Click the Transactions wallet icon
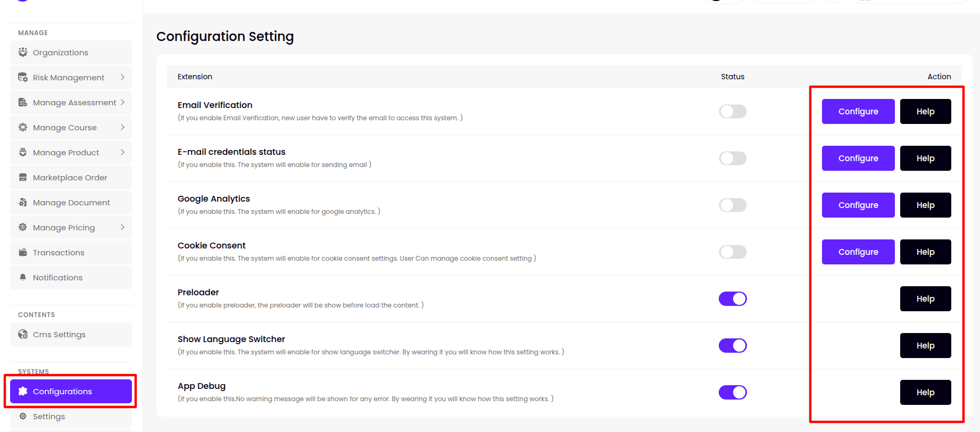 tap(23, 252)
